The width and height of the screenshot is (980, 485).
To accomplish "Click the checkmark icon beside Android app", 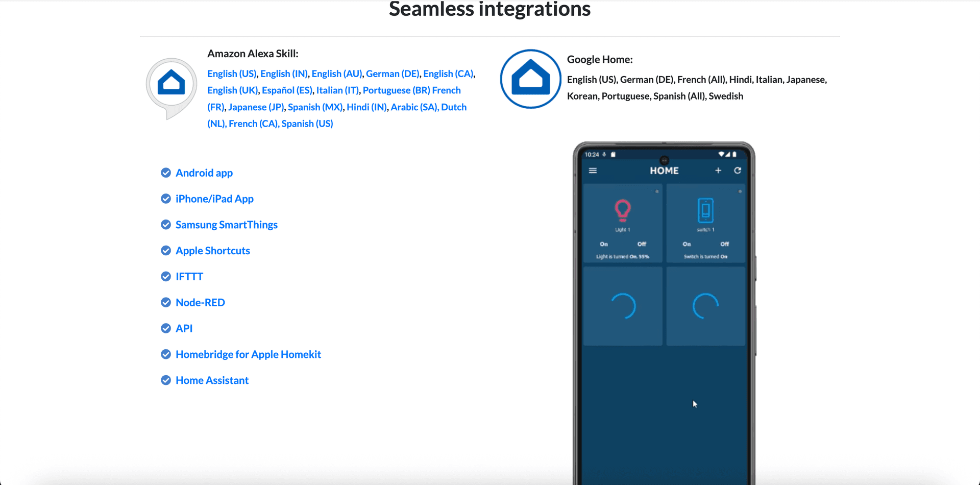I will tap(166, 173).
